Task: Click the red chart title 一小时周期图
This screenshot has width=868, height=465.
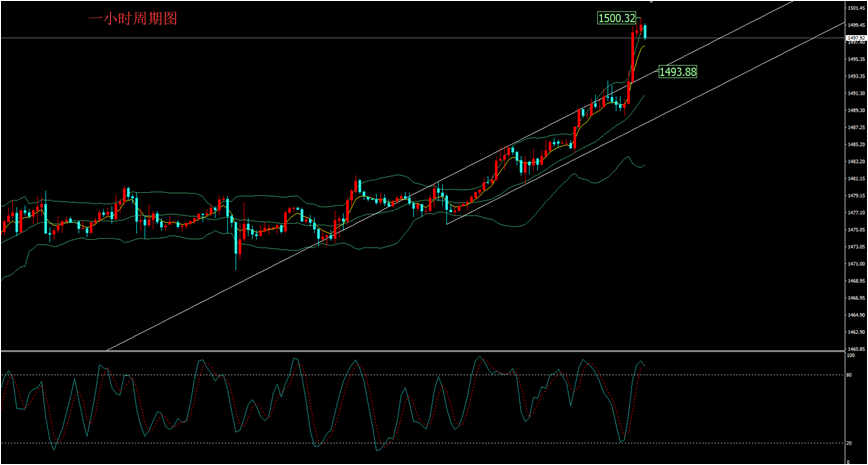Action: click(x=133, y=19)
